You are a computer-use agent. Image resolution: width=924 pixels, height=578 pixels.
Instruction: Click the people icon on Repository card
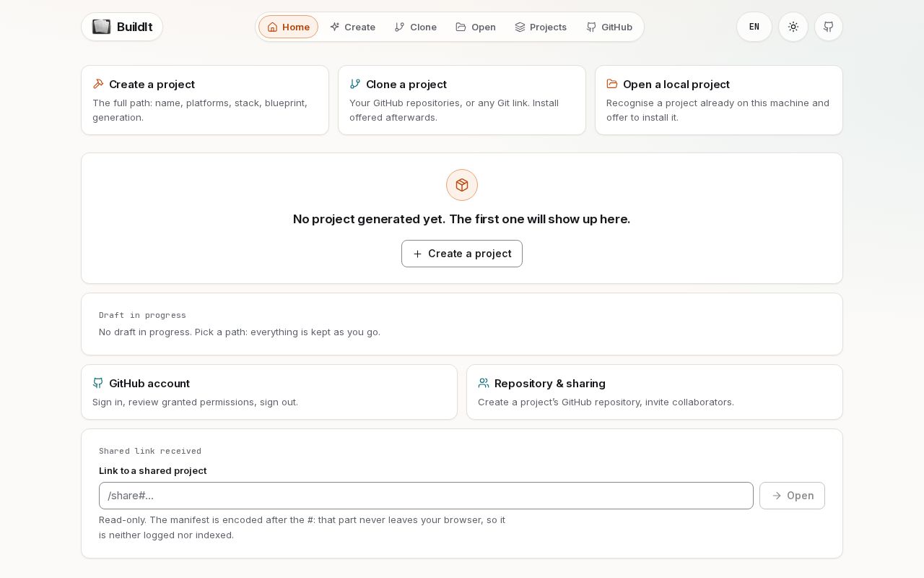[x=484, y=383]
